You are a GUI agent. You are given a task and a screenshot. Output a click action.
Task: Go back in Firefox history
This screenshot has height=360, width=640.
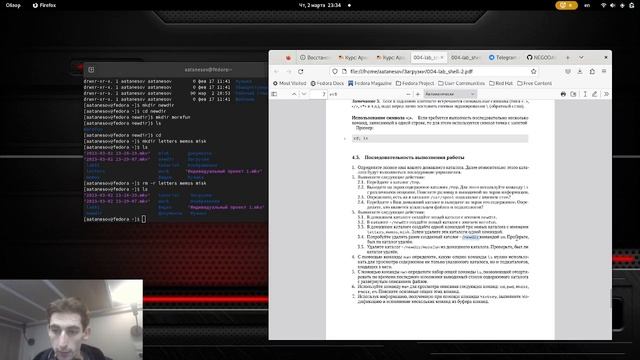276,71
